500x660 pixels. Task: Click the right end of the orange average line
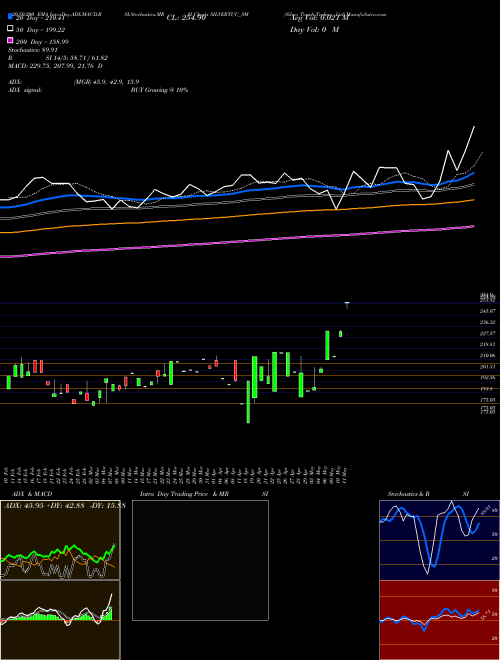[x=474, y=200]
